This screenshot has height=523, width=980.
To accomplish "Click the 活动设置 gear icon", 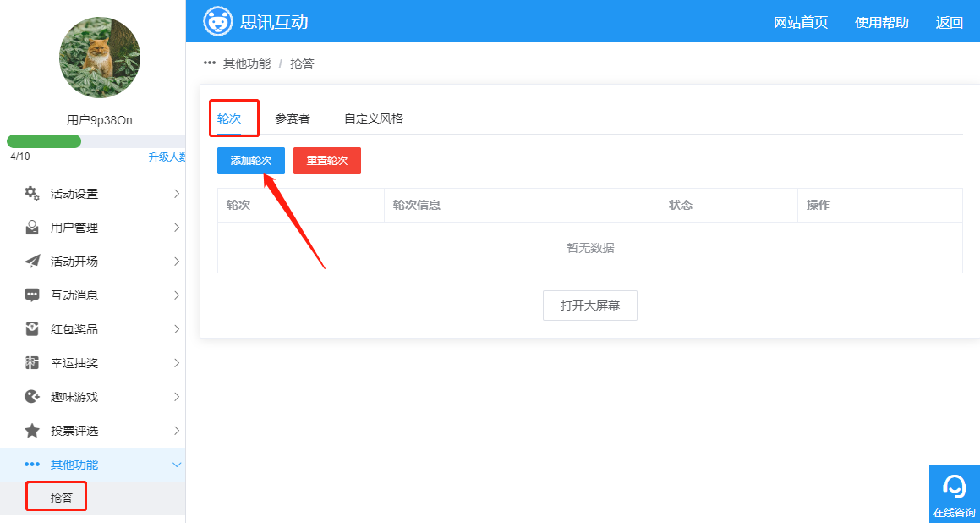I will 32,193.
